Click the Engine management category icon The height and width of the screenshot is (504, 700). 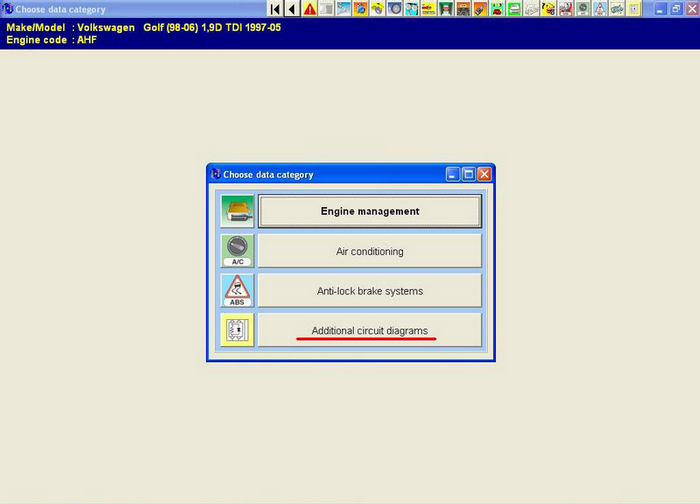click(x=238, y=212)
